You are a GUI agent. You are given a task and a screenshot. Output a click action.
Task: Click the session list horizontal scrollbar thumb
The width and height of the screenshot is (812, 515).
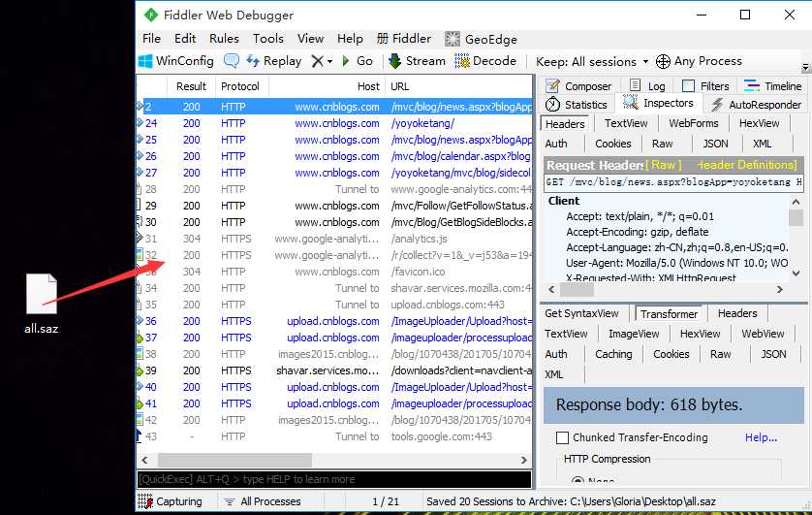pyautogui.click(x=235, y=460)
